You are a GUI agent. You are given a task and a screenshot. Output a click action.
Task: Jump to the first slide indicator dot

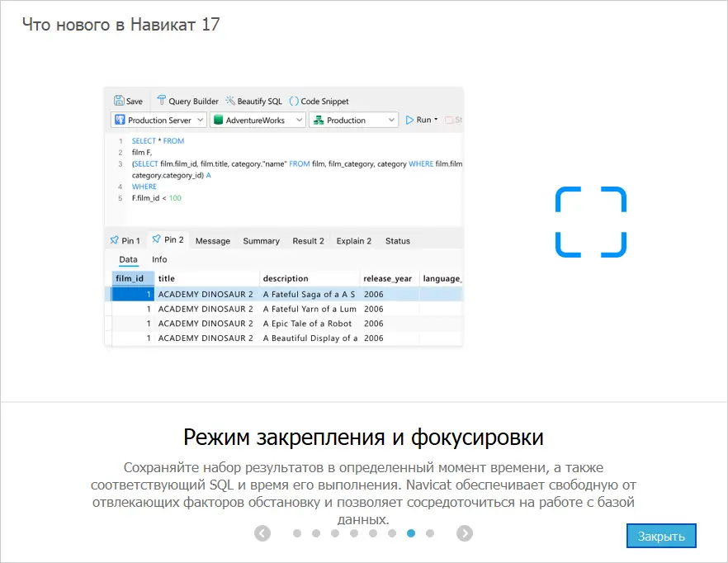click(x=297, y=533)
